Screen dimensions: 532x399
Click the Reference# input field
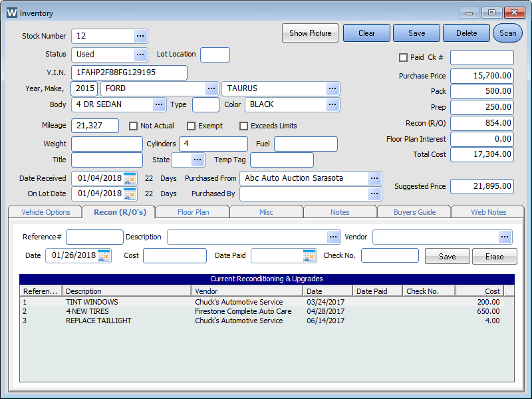(94, 237)
